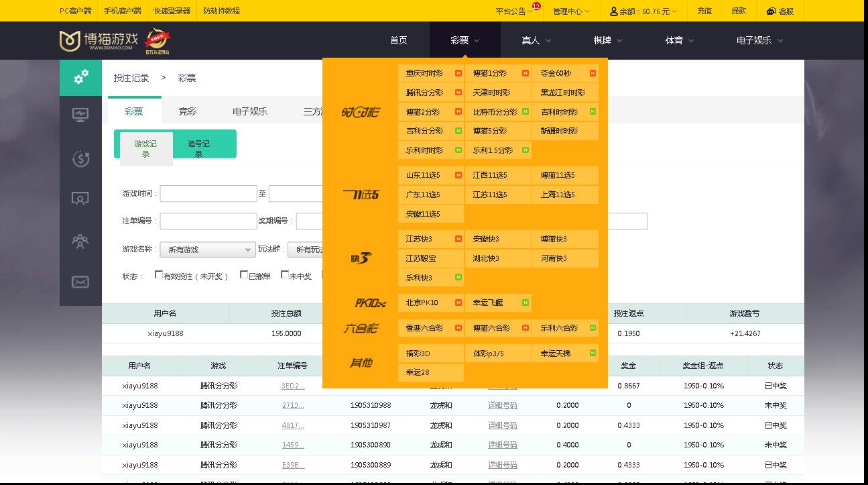This screenshot has height=485, width=868.
Task: Switch to the 彩票 records tab
Action: pyautogui.click(x=134, y=111)
